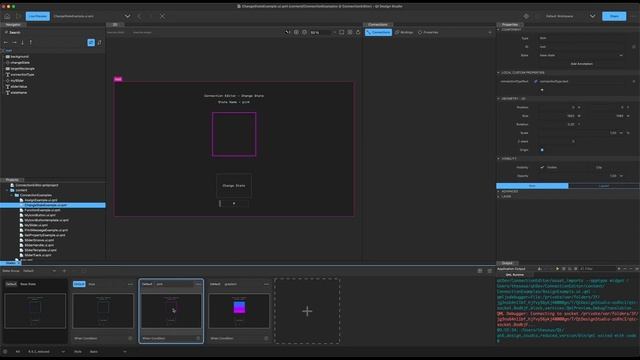Viewport: 640px width, 360px height.
Task: Select the root item in Navigator
Action: (9, 51)
